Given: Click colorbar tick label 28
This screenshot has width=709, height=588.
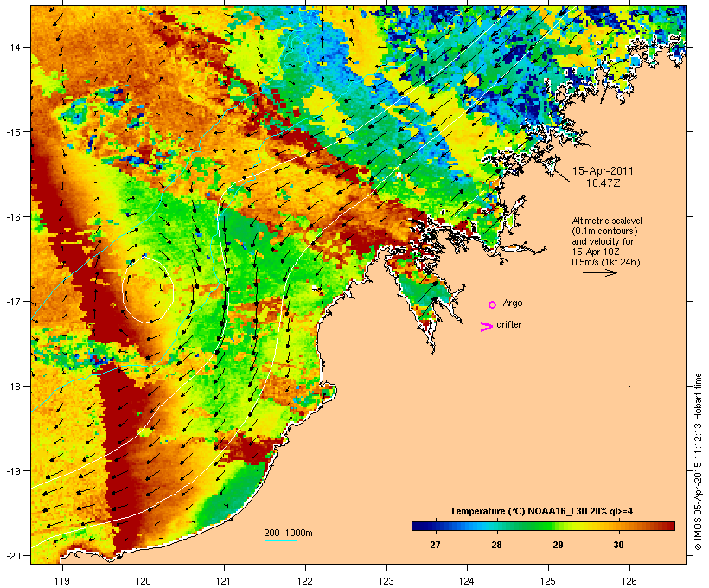Looking at the screenshot, I should coord(496,545).
